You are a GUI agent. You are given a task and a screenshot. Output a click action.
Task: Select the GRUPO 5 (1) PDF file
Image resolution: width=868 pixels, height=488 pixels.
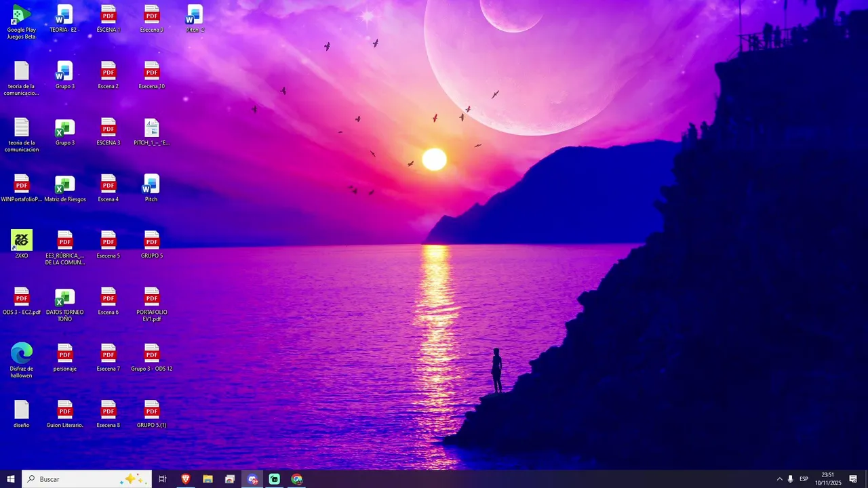pos(152,414)
